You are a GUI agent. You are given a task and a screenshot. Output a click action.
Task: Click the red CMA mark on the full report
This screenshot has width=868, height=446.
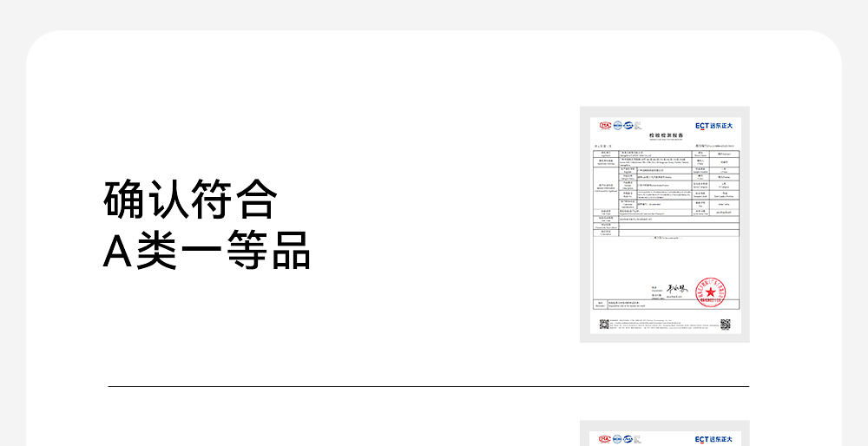pos(604,126)
